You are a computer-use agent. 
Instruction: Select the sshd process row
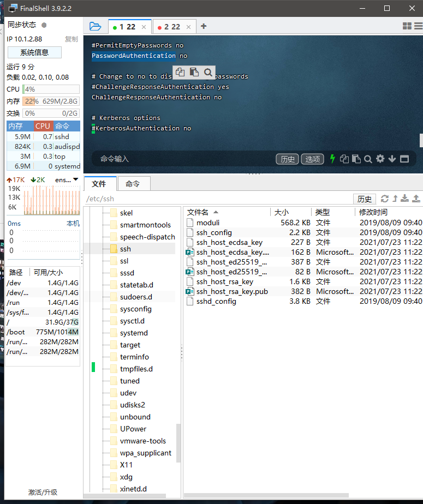(44, 136)
